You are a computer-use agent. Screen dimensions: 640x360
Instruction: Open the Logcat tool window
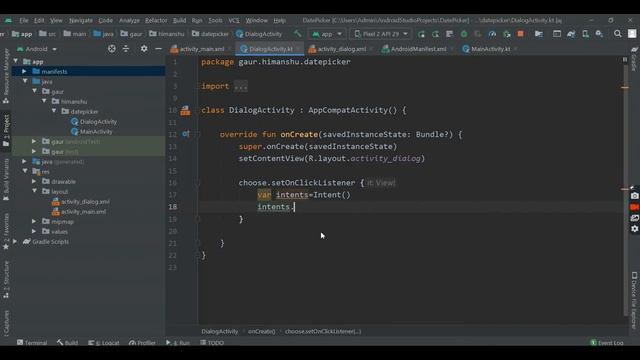click(x=104, y=342)
